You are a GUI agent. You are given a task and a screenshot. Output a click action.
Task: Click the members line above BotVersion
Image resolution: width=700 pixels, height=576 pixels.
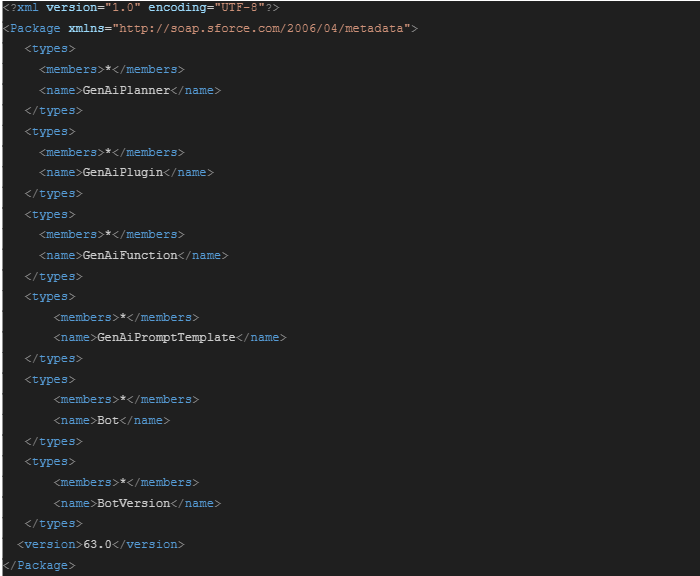pyautogui.click(x=126, y=483)
